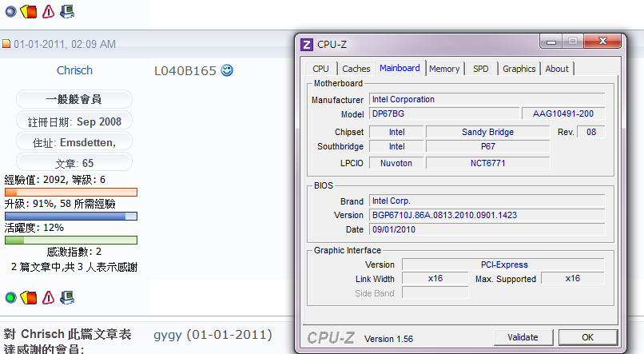Click the post count 文章: 65 badge

coord(74,163)
